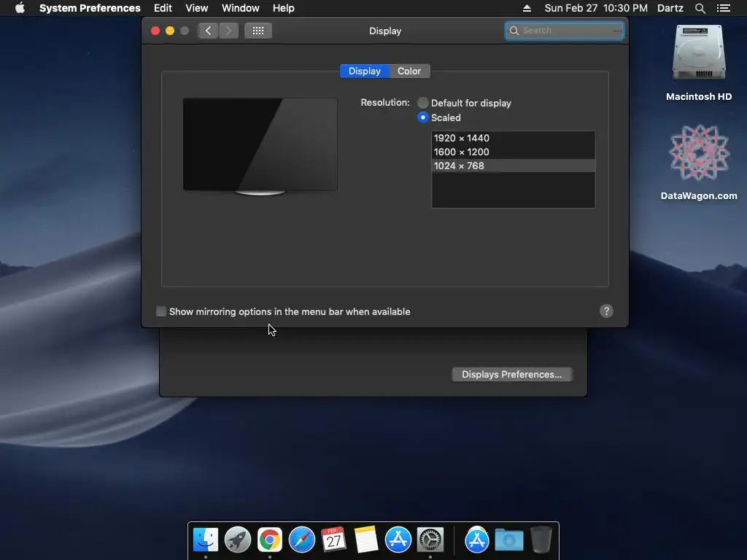Click the eject icon in menu bar

click(x=527, y=8)
